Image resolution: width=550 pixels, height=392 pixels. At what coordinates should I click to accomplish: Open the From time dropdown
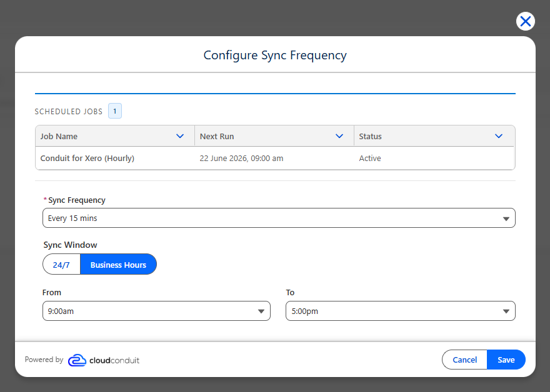(x=156, y=311)
